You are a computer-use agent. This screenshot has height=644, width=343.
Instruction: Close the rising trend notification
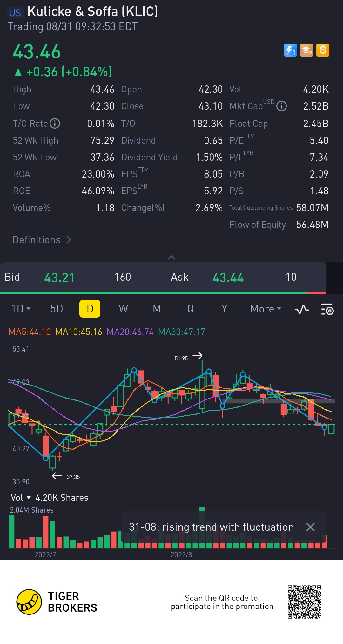[x=310, y=527]
